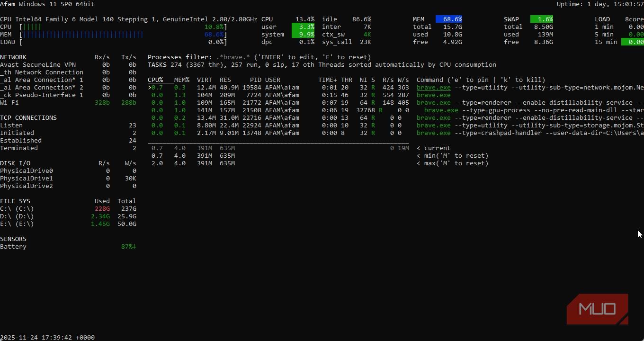Click the green system 9.9% CPU badge

pyautogui.click(x=303, y=35)
